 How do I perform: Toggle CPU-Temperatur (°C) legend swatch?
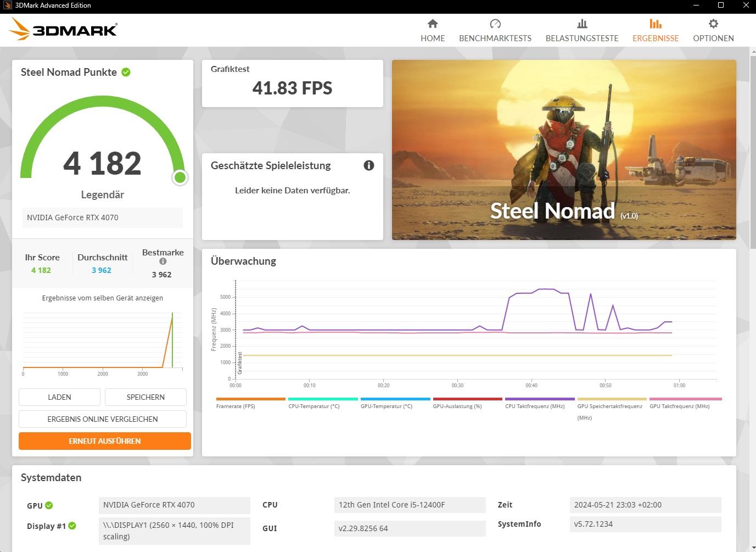coord(323,399)
